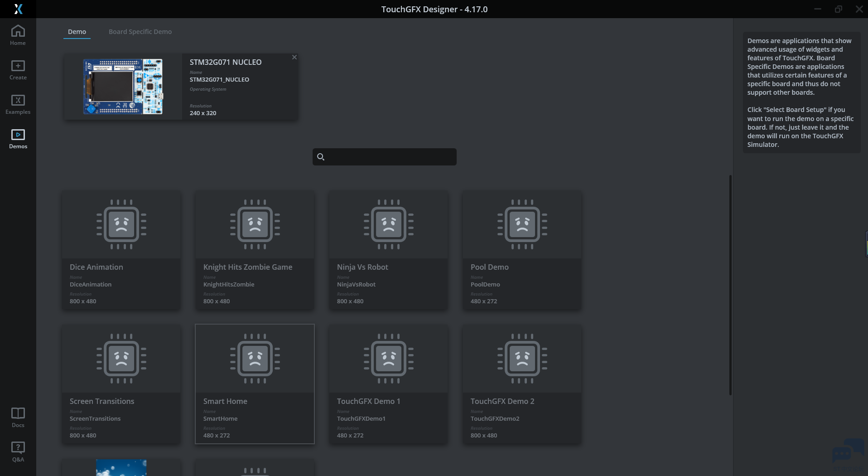Viewport: 868px width, 476px height.
Task: Click the DiceAnimation name value
Action: 91,284
